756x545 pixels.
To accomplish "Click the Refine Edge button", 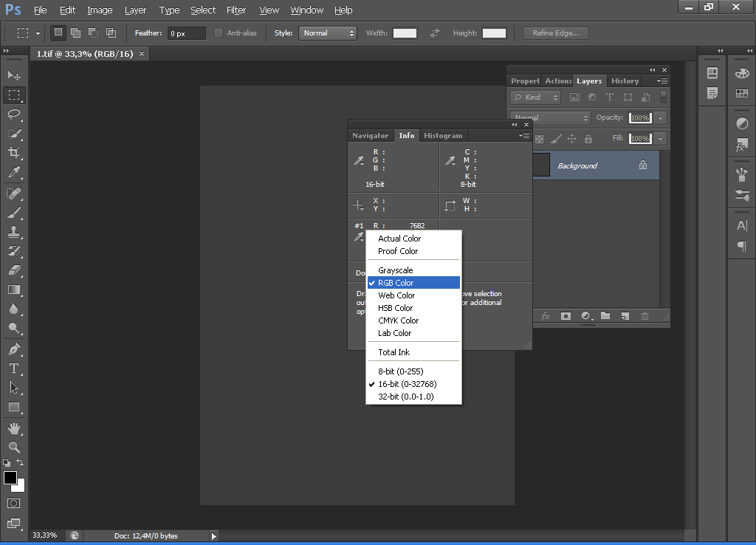I will (555, 33).
